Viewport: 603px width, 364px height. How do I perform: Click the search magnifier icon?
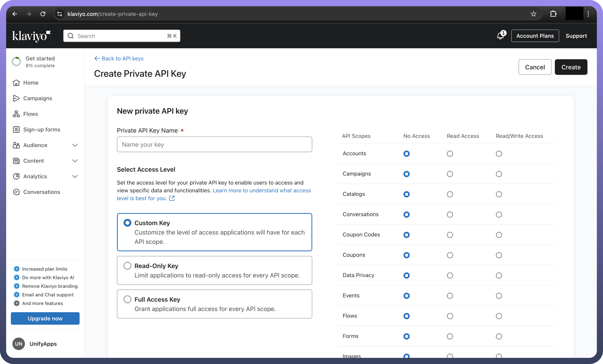(71, 36)
